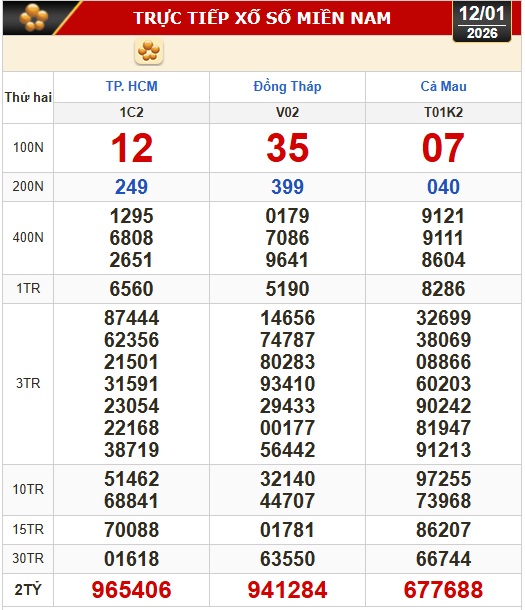Open the Đồng Tháp province link
Viewport: 525px width, 610px height.
pos(287,86)
